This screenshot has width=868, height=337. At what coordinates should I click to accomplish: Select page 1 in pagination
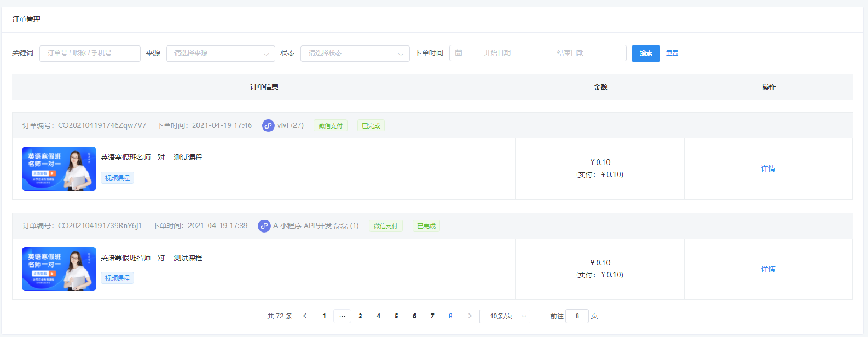pos(324,316)
